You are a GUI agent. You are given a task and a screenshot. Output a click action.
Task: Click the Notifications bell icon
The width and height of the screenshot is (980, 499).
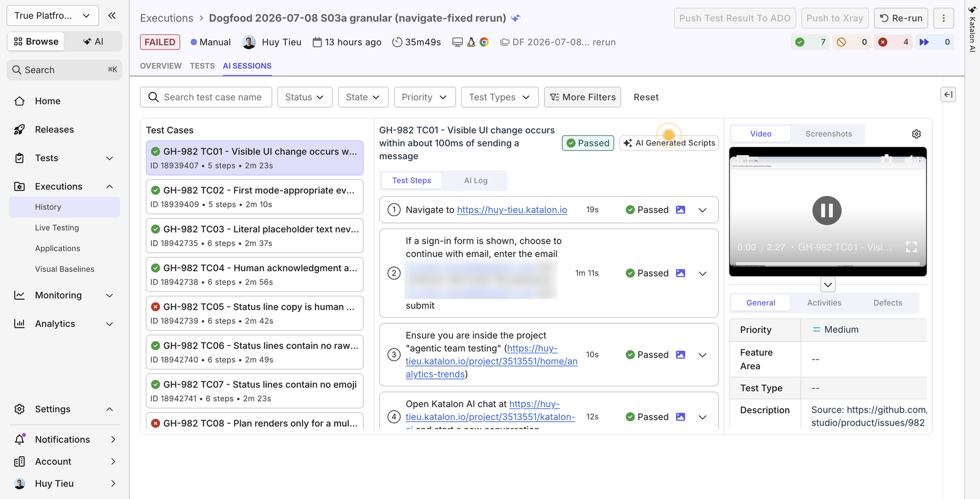[20, 440]
